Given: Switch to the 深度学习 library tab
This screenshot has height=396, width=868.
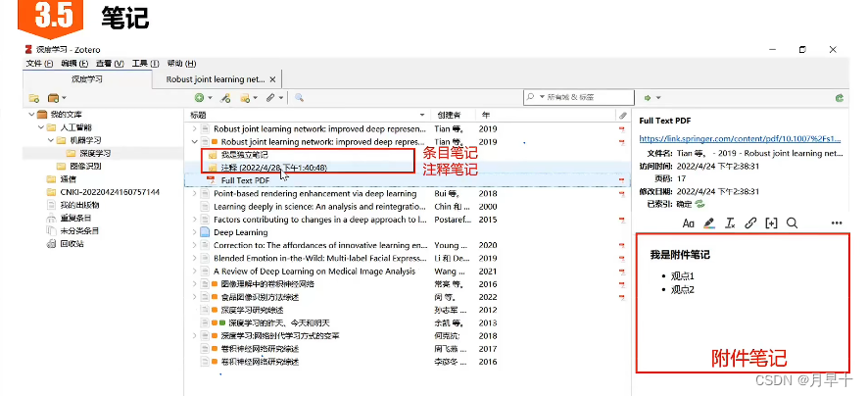Looking at the screenshot, I should click(x=87, y=79).
